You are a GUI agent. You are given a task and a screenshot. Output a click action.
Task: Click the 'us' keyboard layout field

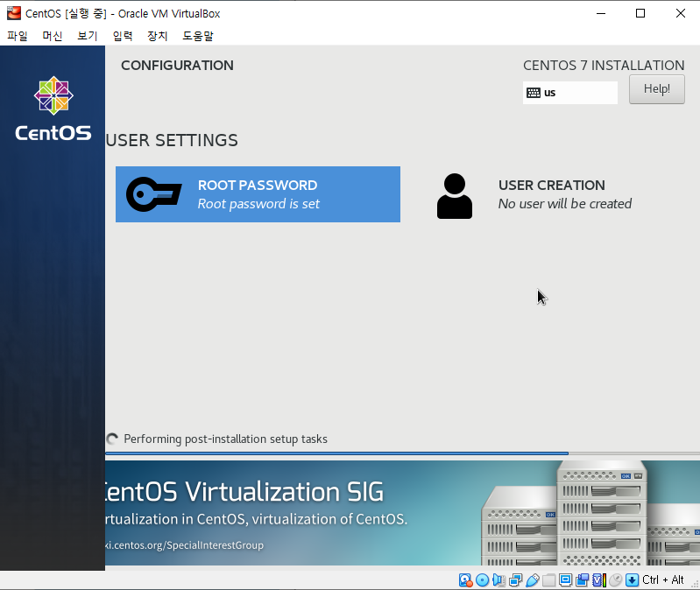click(570, 93)
